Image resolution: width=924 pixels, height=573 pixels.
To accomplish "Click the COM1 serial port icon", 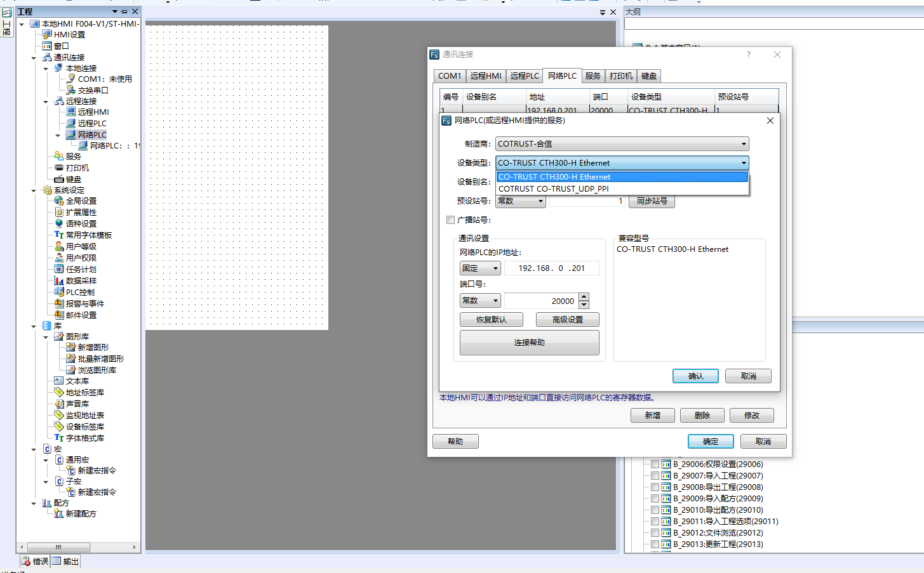I will (x=71, y=79).
